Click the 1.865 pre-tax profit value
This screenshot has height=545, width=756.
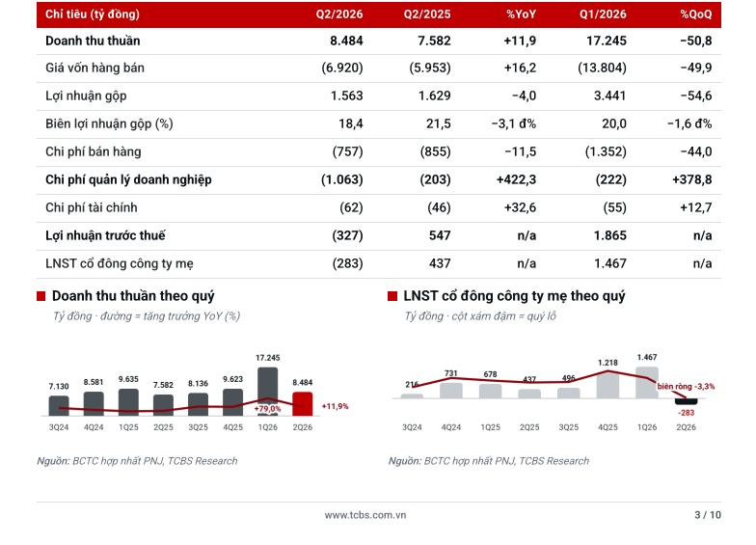click(609, 235)
